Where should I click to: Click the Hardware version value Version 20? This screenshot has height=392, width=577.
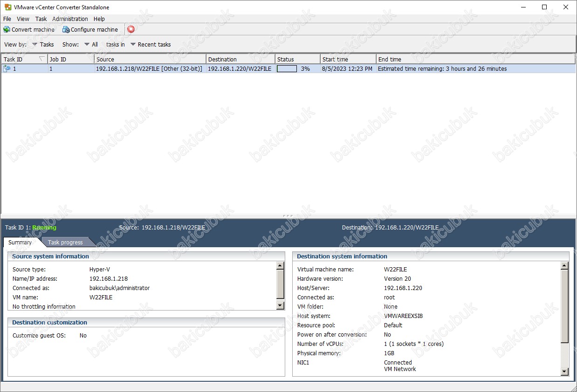(398, 279)
